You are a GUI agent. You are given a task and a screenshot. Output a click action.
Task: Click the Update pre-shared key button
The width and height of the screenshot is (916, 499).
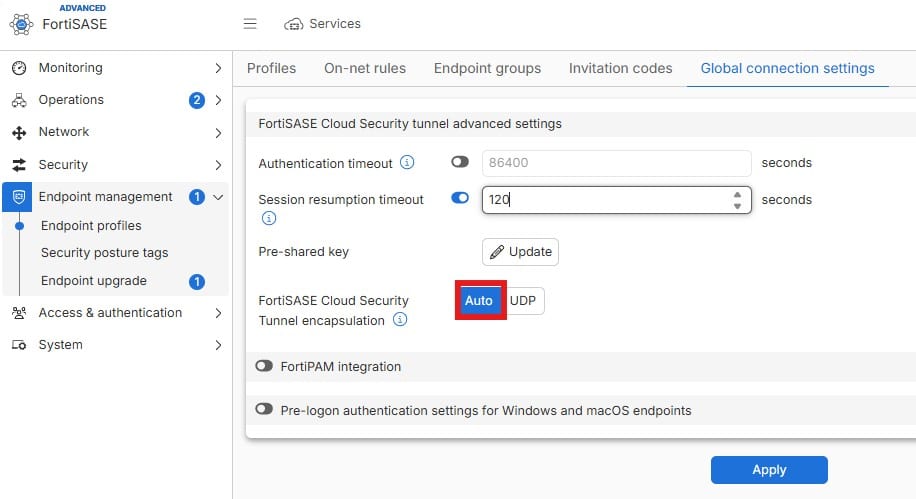(x=520, y=252)
